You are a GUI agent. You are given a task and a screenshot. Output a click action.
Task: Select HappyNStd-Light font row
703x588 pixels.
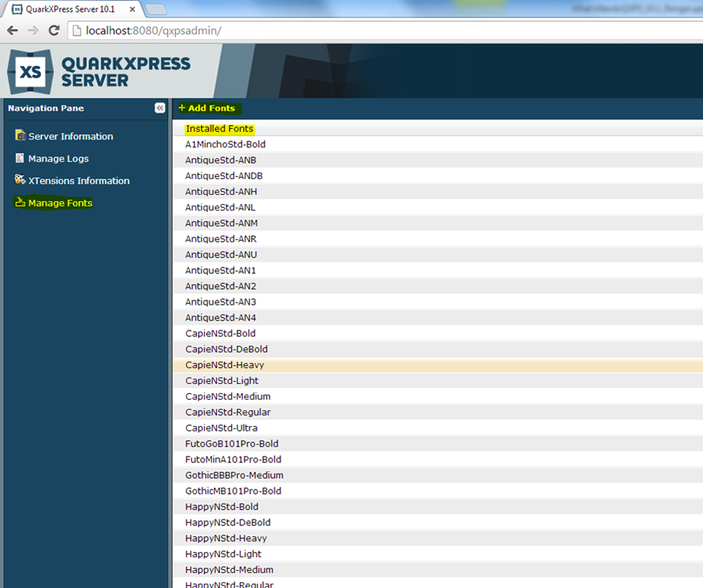click(x=438, y=554)
